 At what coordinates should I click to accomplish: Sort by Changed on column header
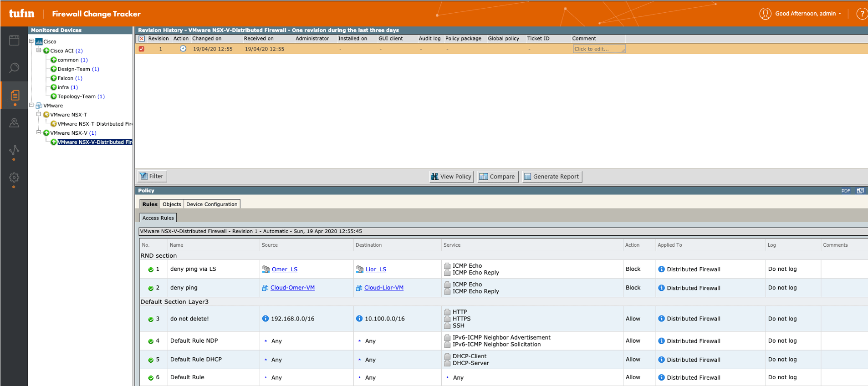(x=207, y=39)
